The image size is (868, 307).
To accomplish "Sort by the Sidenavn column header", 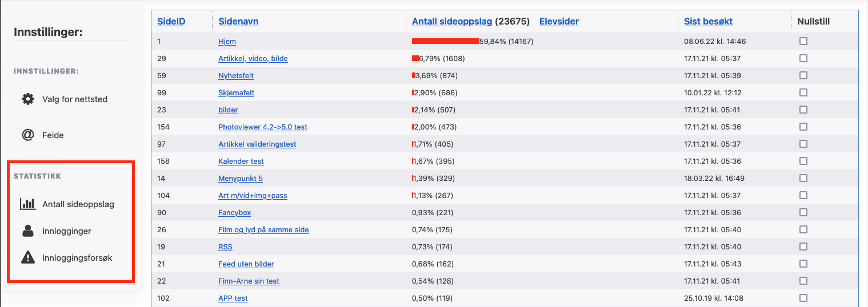I will tap(238, 22).
